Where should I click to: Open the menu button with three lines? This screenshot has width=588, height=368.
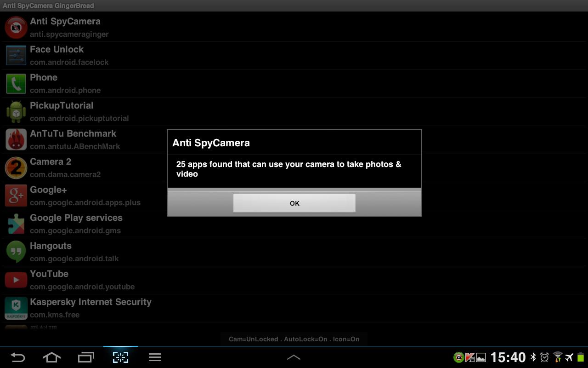click(155, 357)
